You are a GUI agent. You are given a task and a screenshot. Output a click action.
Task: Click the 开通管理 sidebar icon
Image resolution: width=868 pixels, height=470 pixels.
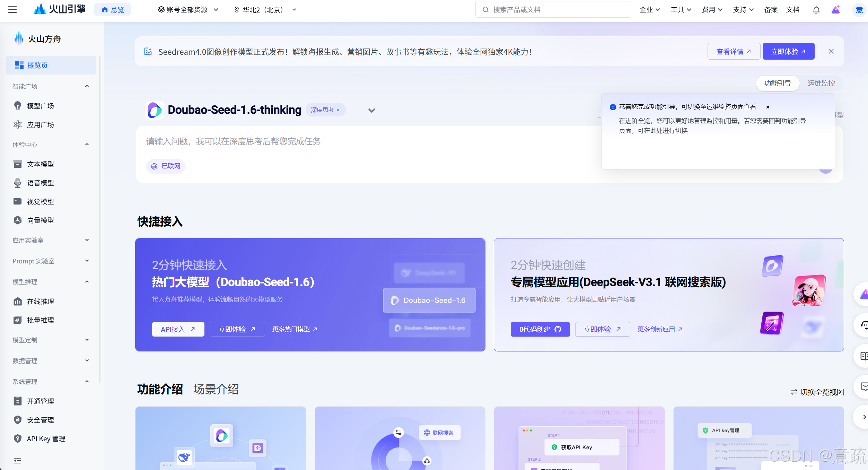pyautogui.click(x=17, y=401)
